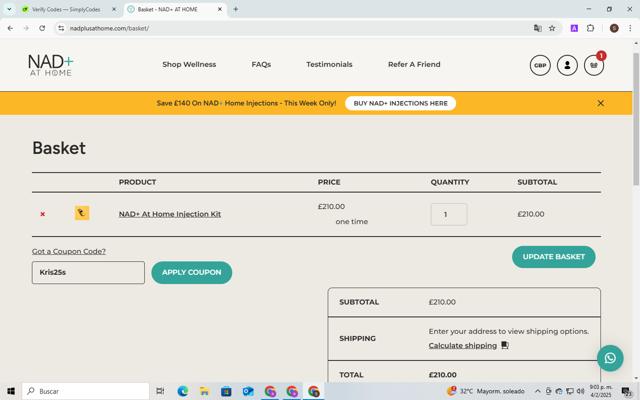Open the GBP currency selector
The height and width of the screenshot is (400, 640).
pos(540,65)
